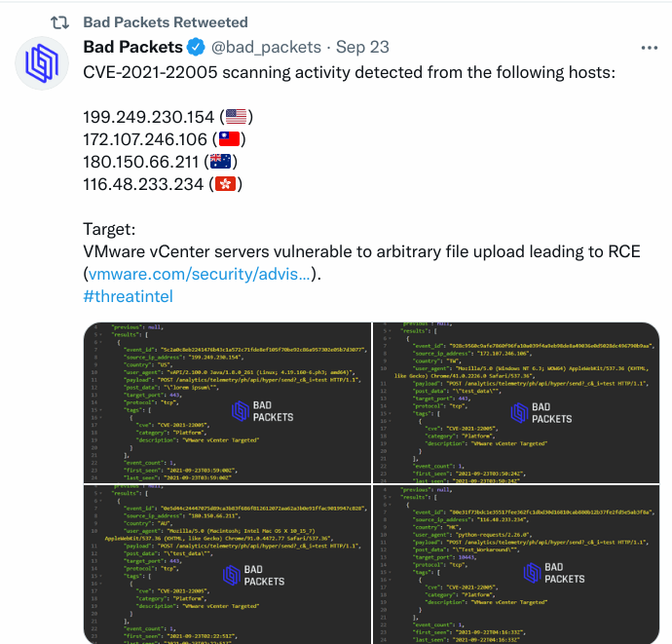Click the CVE-2021-22005 tweet text
This screenshot has height=644, width=672.
click(x=350, y=72)
